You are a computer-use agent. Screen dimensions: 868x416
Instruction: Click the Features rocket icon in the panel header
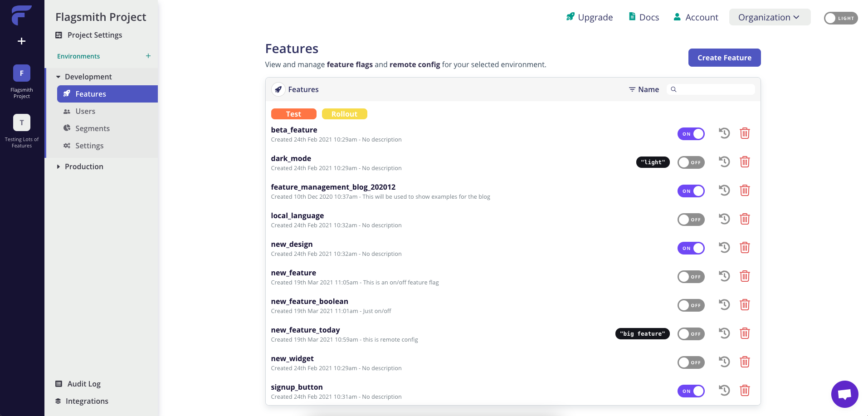tap(278, 89)
